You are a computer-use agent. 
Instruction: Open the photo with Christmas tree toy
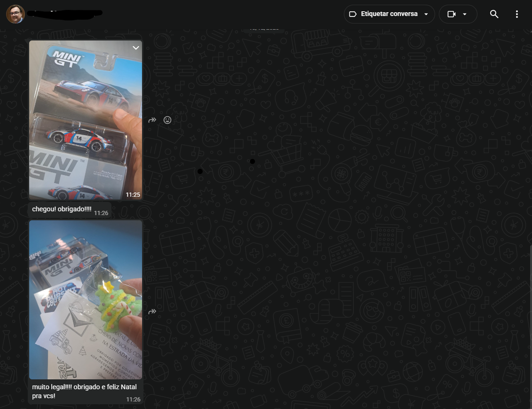click(85, 299)
